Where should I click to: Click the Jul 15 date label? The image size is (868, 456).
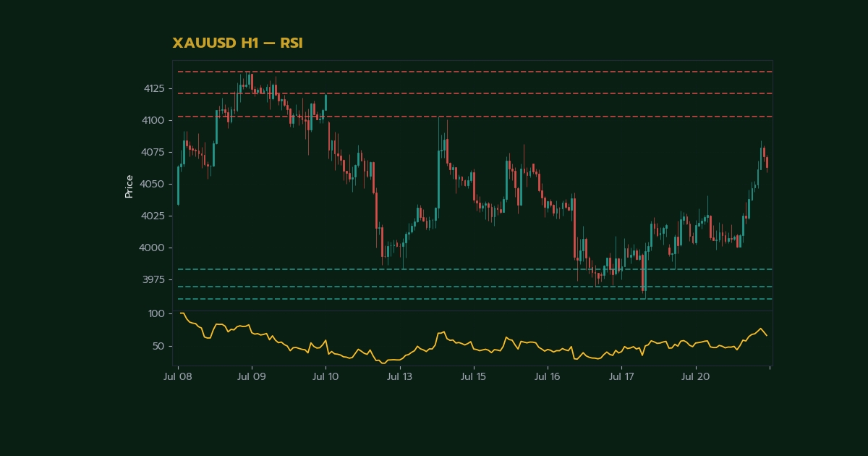[x=473, y=377]
